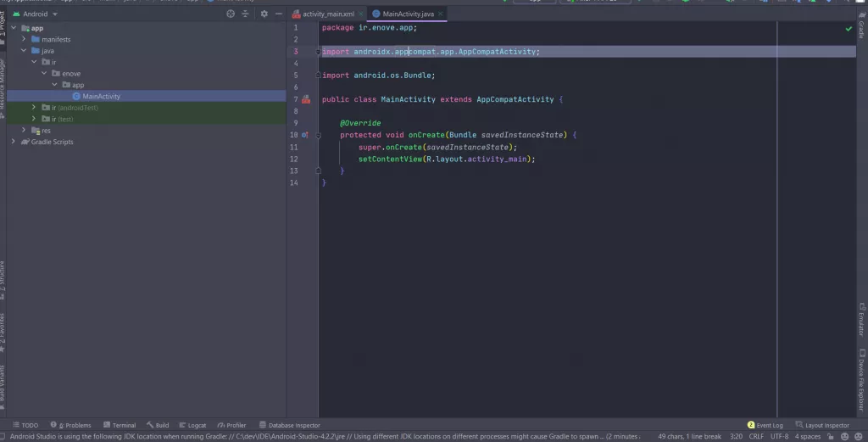This screenshot has width=868, height=442.
Task: Open the Terminal tool window
Action: click(120, 425)
